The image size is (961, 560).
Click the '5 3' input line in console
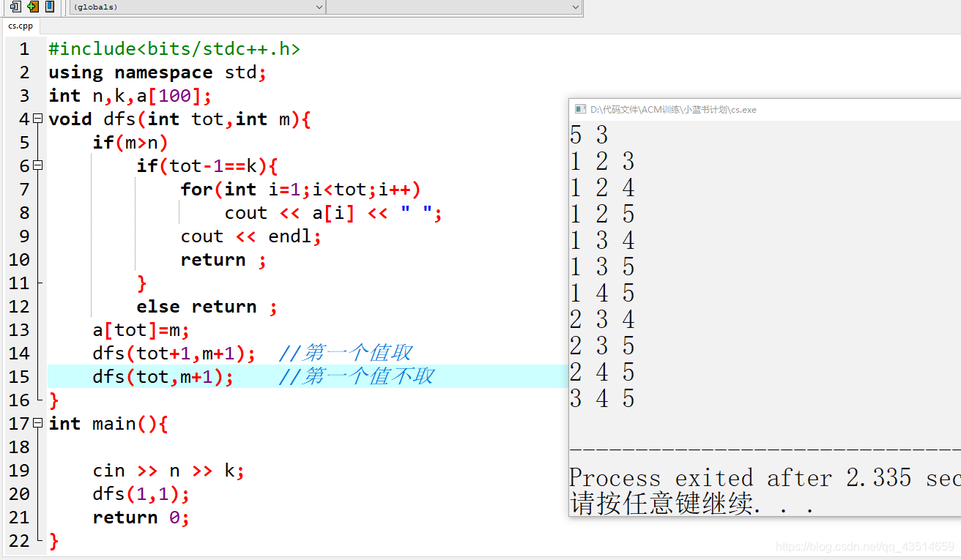click(589, 135)
